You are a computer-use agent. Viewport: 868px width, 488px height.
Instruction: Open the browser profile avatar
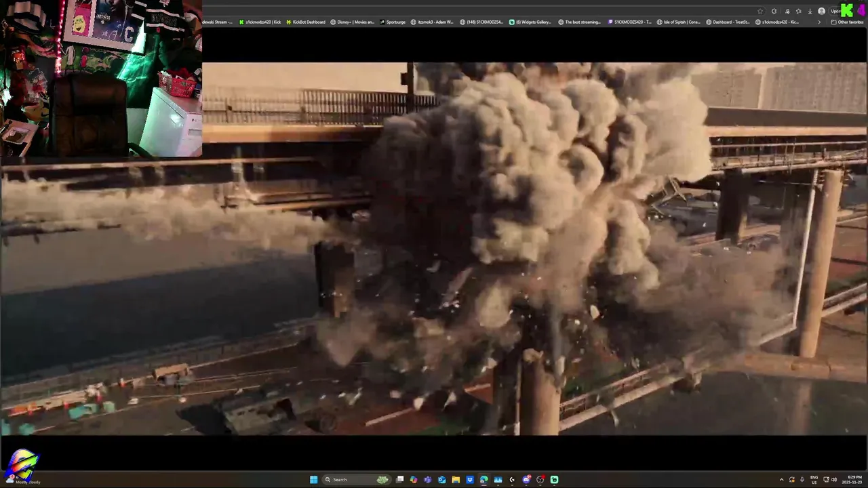click(821, 11)
